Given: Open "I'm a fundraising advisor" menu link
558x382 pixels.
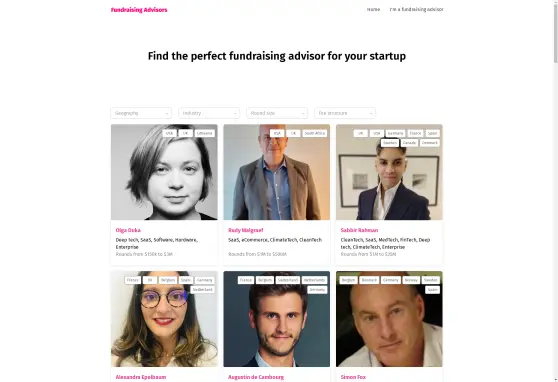Looking at the screenshot, I should point(416,10).
